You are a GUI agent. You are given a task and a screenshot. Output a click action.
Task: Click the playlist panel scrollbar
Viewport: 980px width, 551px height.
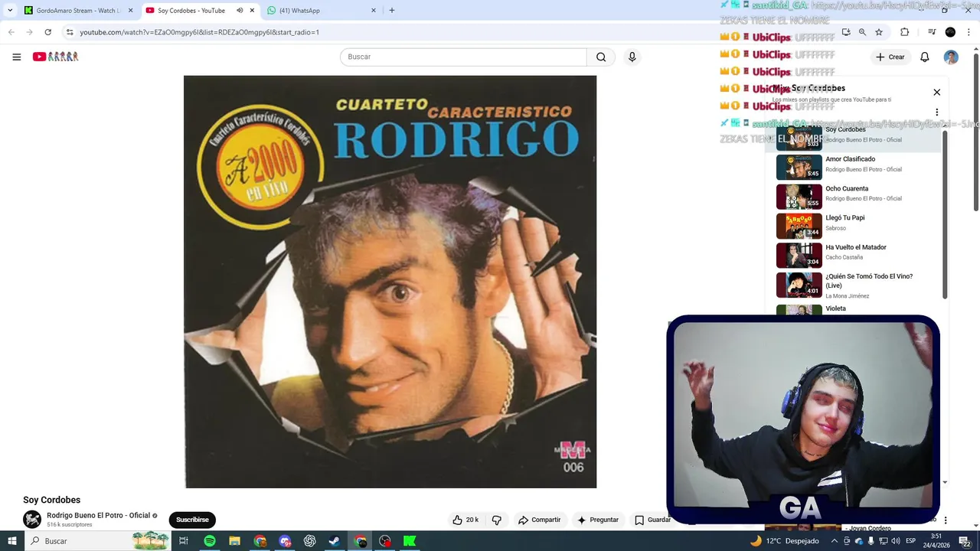[945, 214]
